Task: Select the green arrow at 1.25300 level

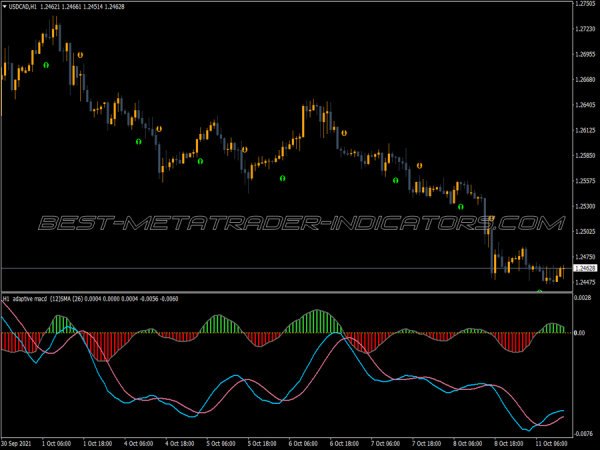Action: [461, 207]
